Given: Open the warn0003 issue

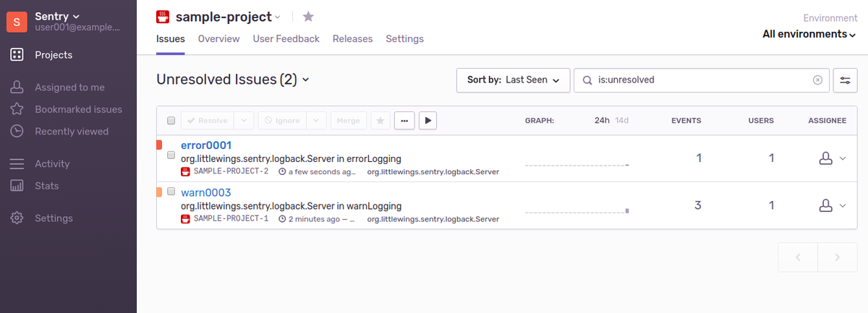Looking at the screenshot, I should coord(206,193).
